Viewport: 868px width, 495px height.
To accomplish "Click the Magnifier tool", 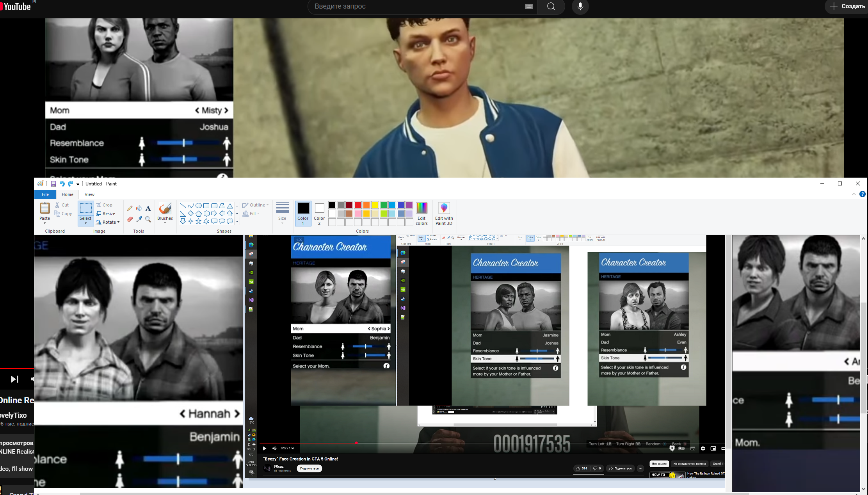I will [148, 219].
